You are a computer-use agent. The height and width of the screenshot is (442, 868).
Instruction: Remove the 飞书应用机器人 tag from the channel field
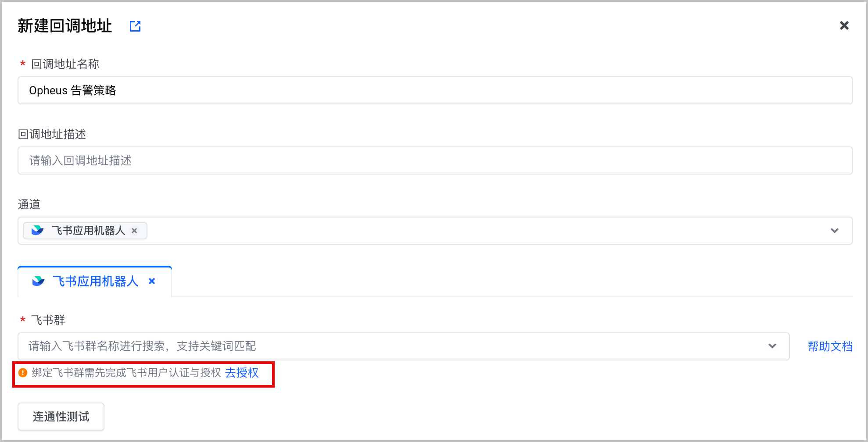[x=134, y=231]
